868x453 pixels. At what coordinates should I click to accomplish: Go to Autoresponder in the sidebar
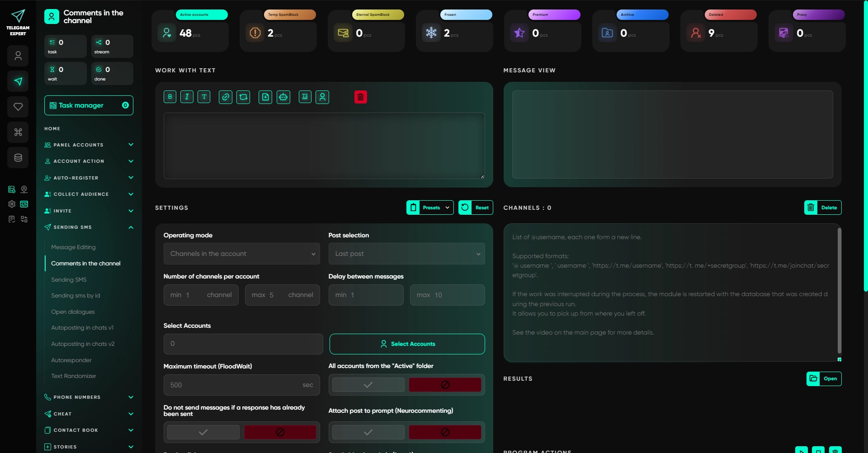(x=71, y=360)
